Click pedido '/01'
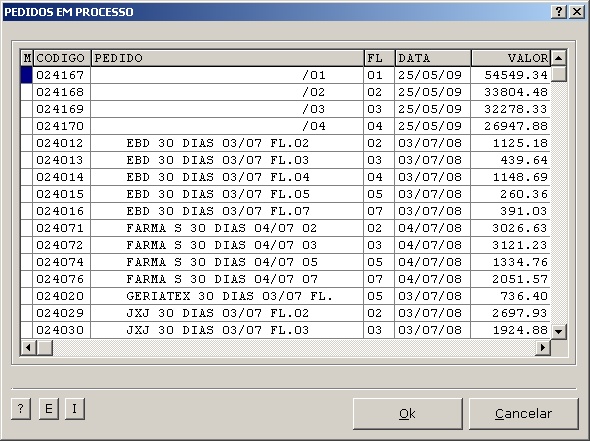Viewport: 590px width, 441px height. tap(314, 75)
